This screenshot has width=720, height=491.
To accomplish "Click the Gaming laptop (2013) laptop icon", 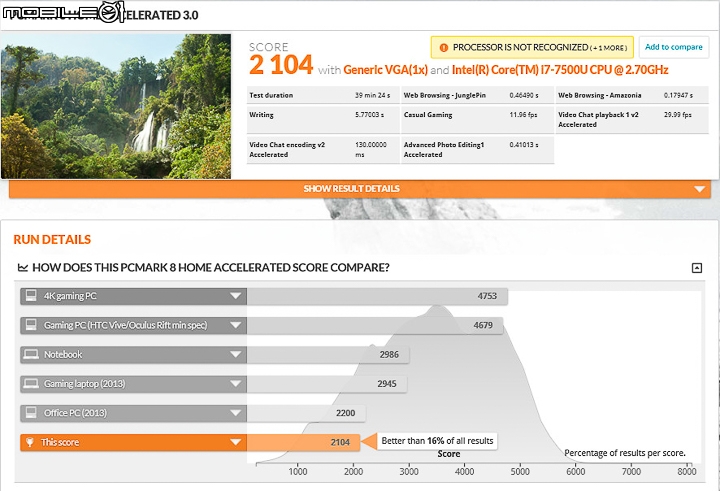I will tap(31, 384).
